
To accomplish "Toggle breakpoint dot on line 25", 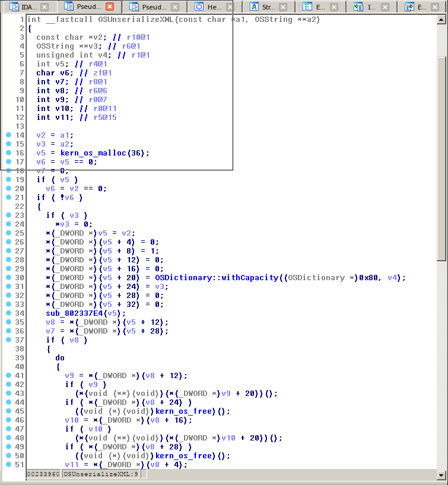I will pyautogui.click(x=9, y=233).
